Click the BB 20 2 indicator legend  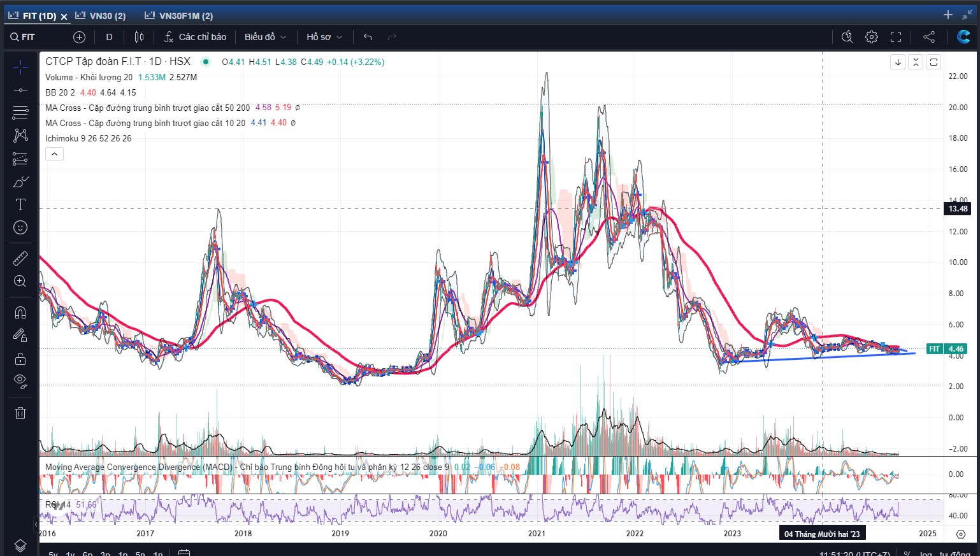pos(60,92)
